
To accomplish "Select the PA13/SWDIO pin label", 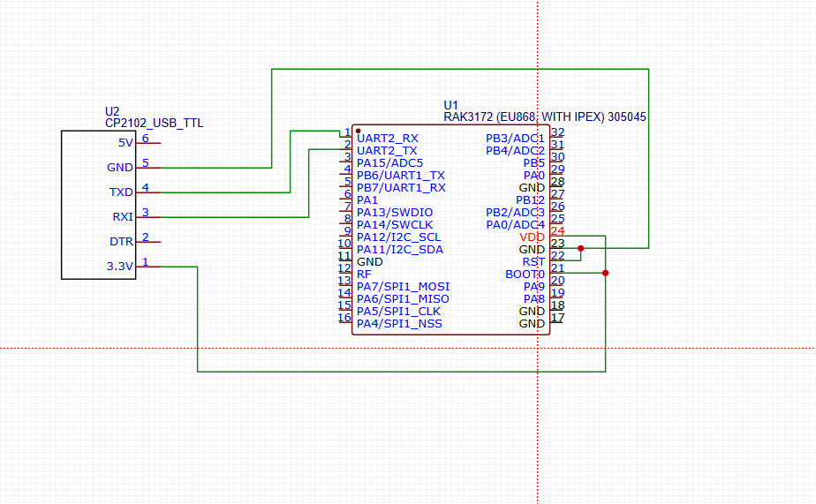I will [395, 213].
